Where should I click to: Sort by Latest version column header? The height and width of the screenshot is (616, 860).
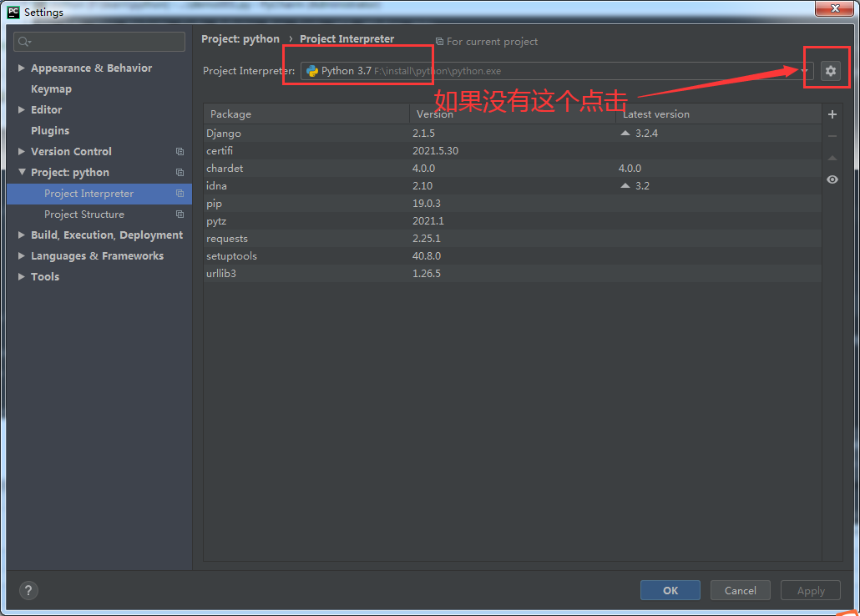pyautogui.click(x=719, y=114)
